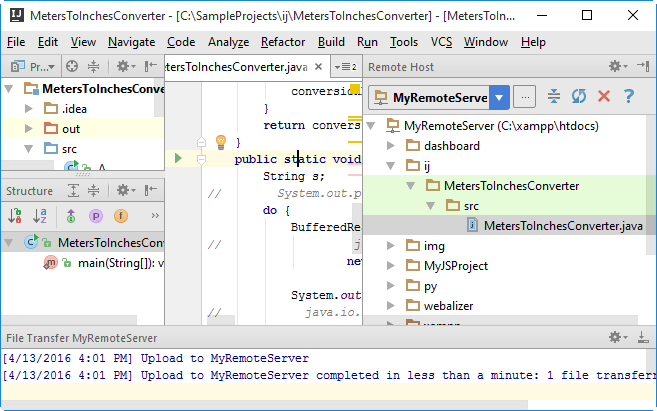The image size is (657, 411).
Task: Collapse the src project folder
Action: point(28,149)
